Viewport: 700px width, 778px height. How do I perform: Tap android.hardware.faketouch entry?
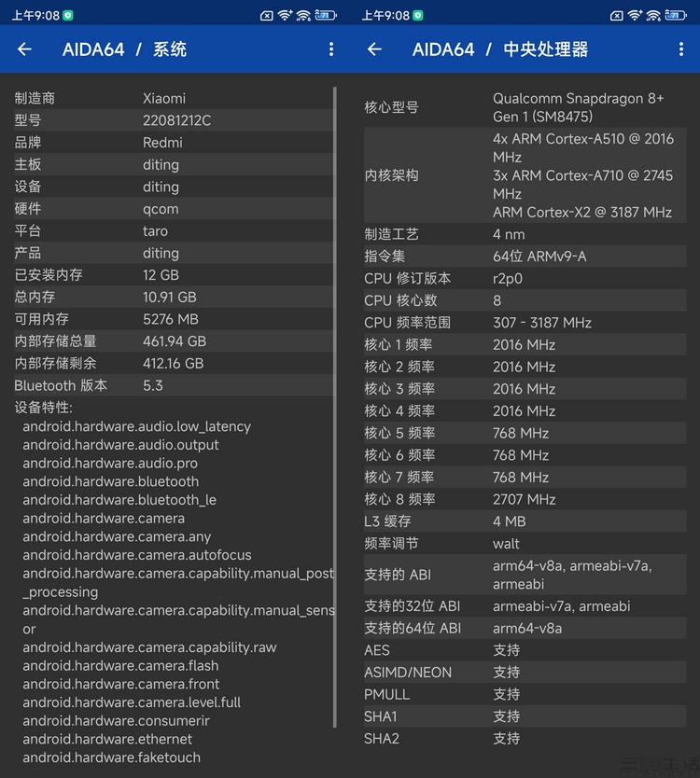[x=112, y=757]
